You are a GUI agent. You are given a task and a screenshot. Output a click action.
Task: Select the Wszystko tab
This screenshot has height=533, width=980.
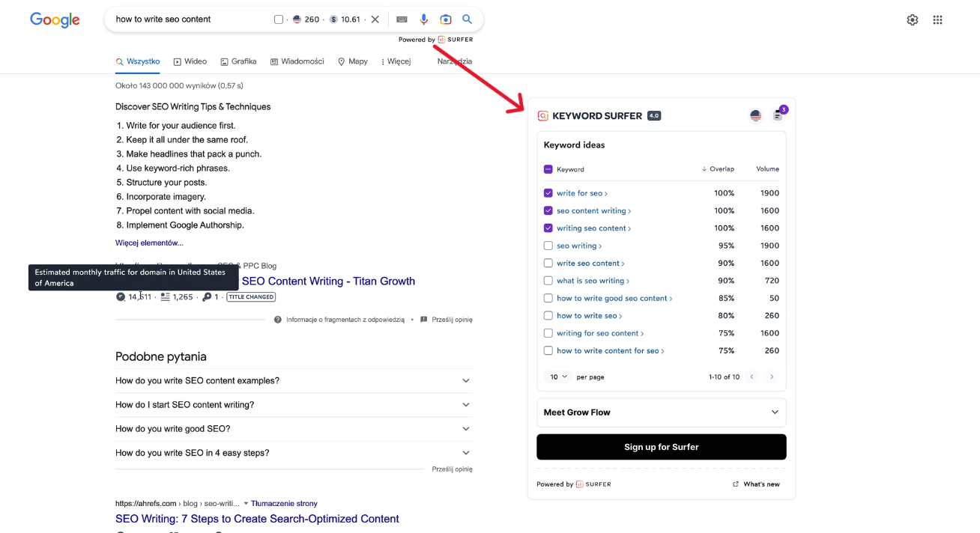(x=138, y=61)
